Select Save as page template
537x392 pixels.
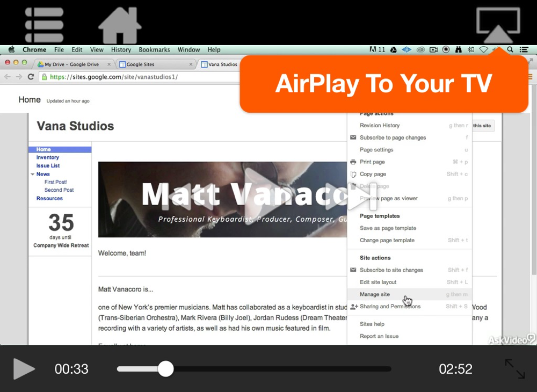[x=410, y=228]
